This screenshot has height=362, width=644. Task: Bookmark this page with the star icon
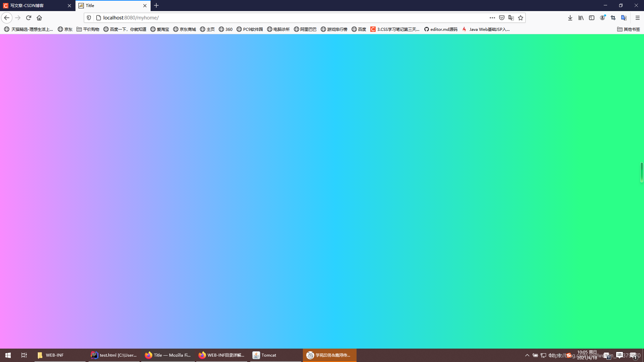click(x=521, y=18)
